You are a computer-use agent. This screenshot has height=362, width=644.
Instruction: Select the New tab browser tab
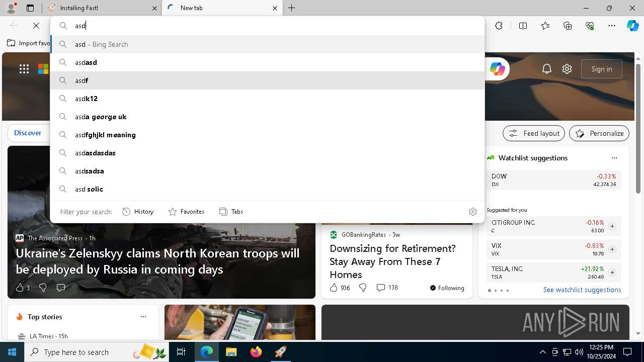222,8
